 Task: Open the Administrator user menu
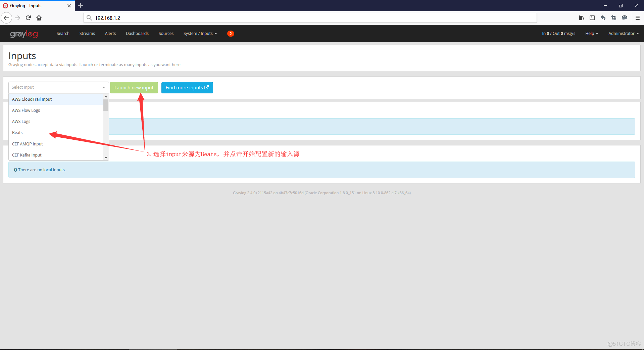pyautogui.click(x=624, y=34)
